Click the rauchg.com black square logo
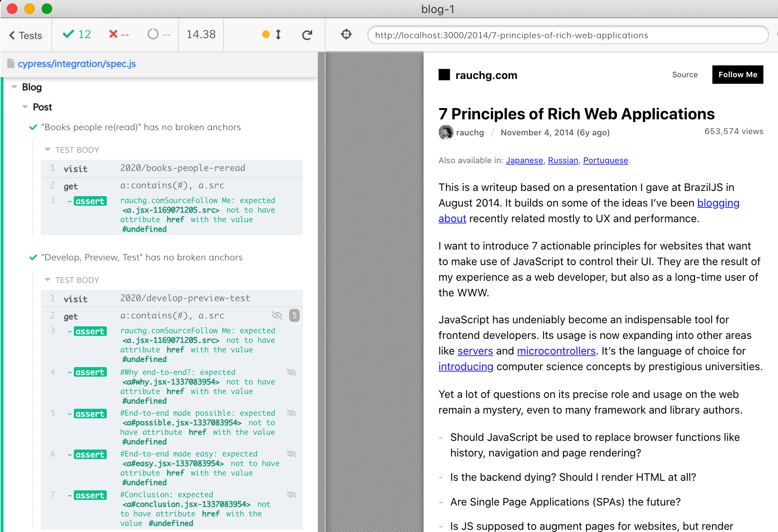Screen dimensions: 778x532 click(445, 75)
